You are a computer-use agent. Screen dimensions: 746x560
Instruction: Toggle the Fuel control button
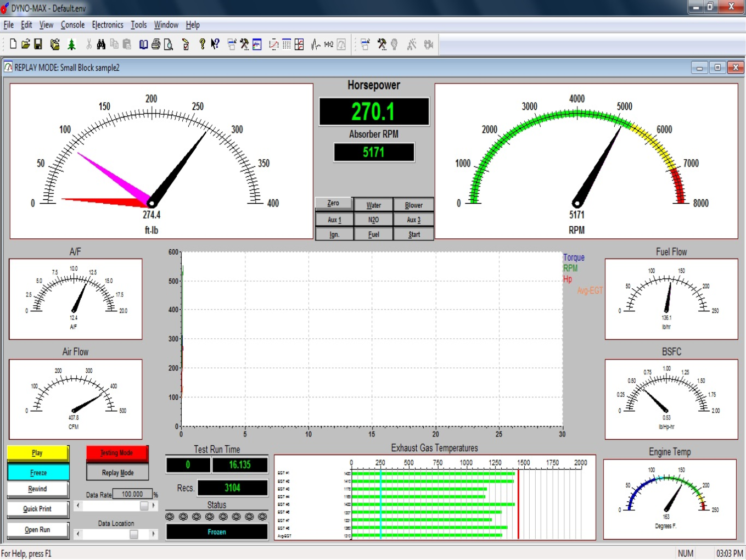click(373, 234)
